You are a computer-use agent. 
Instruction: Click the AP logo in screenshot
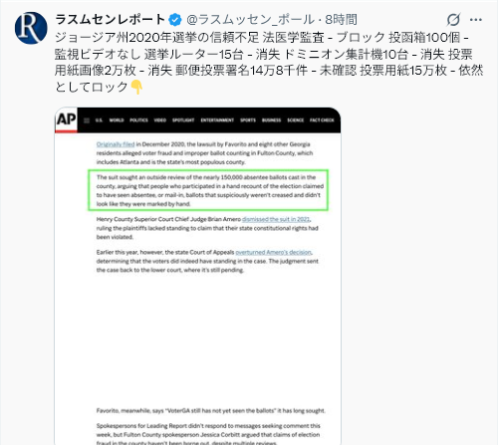coord(66,119)
